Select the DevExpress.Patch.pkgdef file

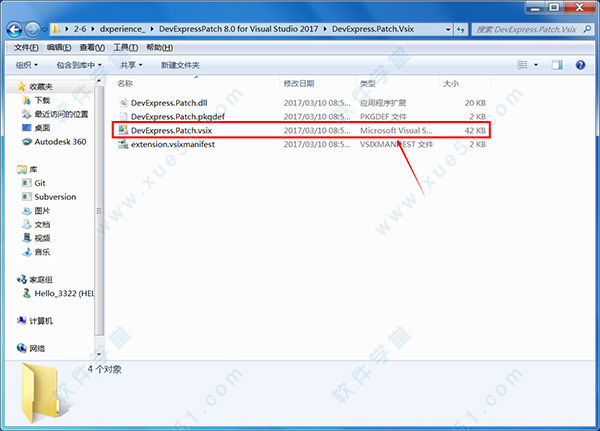click(178, 116)
